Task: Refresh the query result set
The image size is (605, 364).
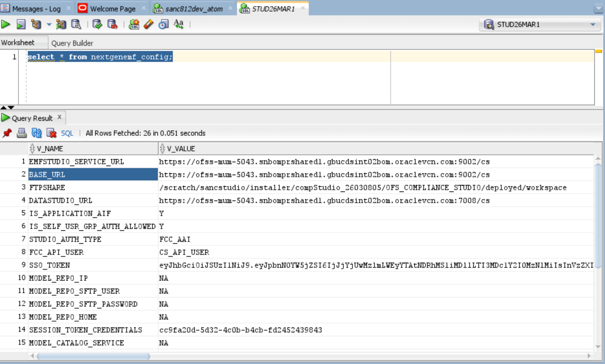Action: [x=37, y=133]
